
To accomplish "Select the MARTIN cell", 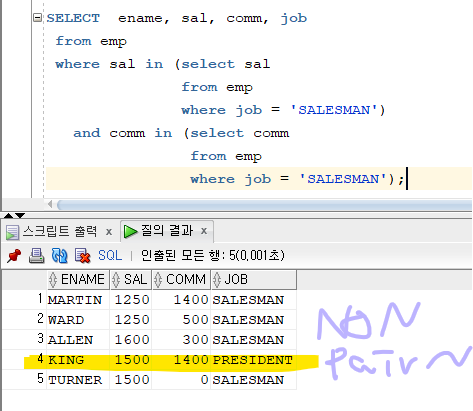I will 78,300.
